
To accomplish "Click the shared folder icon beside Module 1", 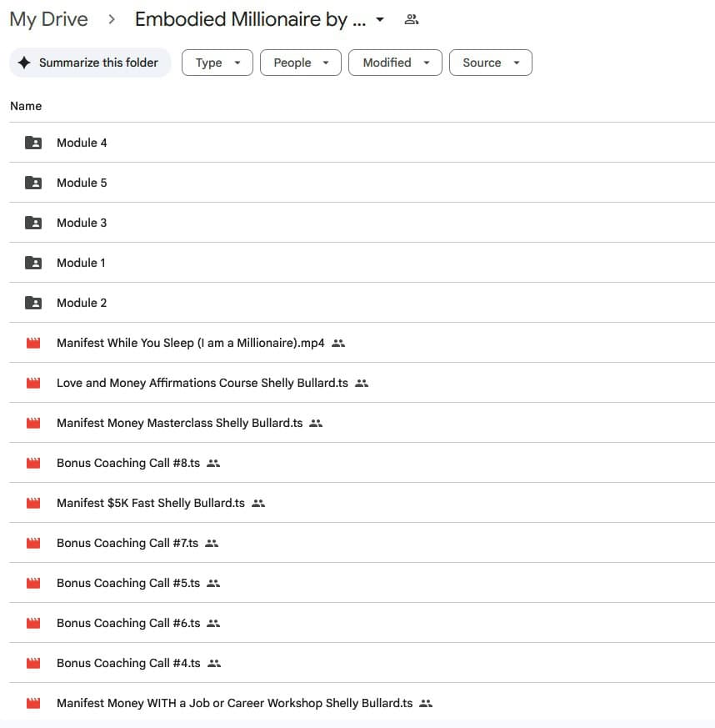I will [x=33, y=263].
